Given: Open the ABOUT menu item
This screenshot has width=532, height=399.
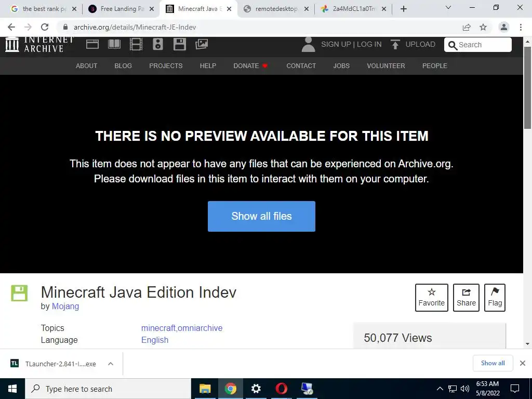Looking at the screenshot, I should (x=87, y=66).
